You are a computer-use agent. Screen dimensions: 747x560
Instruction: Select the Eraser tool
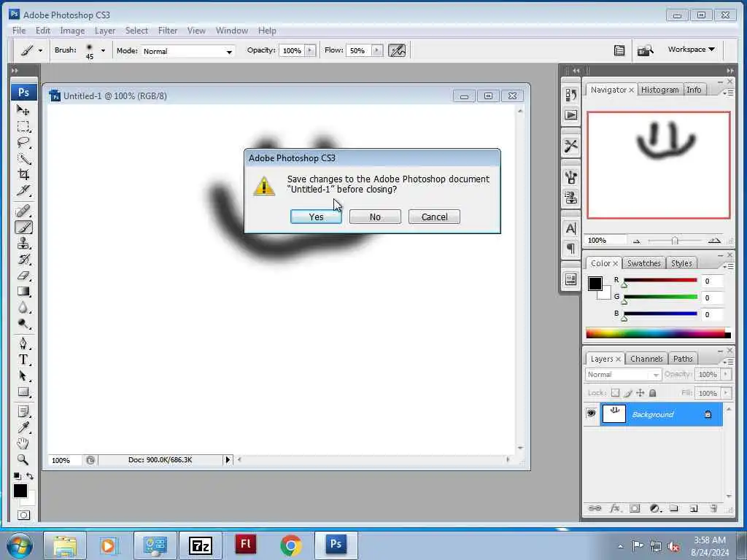click(x=23, y=276)
